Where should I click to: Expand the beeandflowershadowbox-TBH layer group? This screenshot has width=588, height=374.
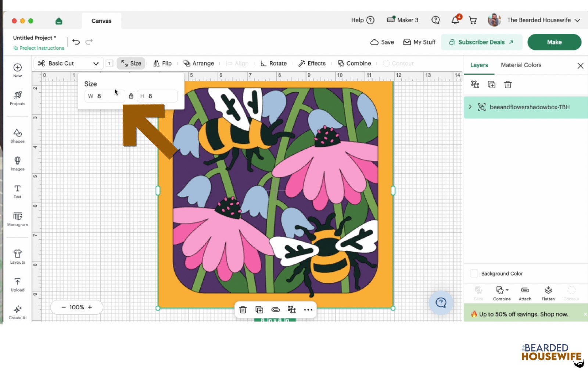pos(470,107)
